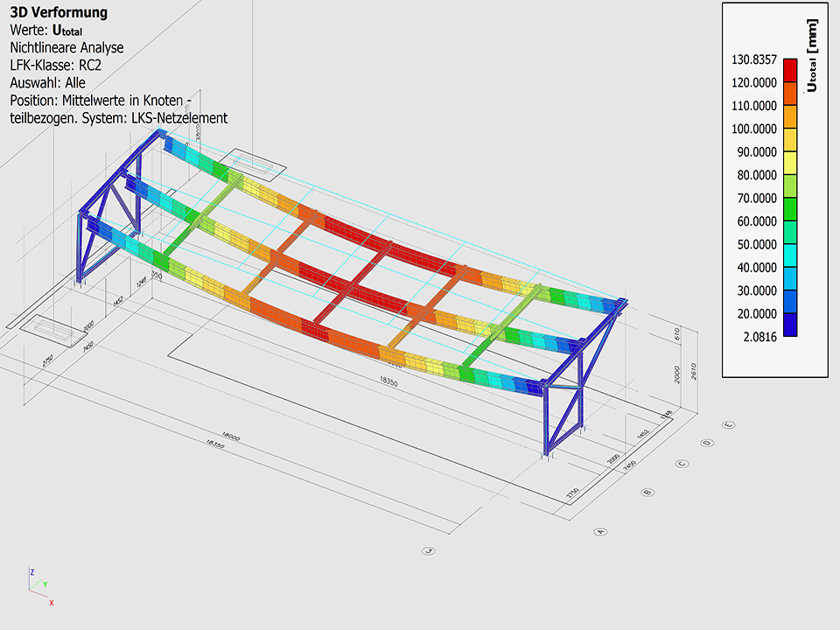Click the Auswahl: Alle text line

47,82
